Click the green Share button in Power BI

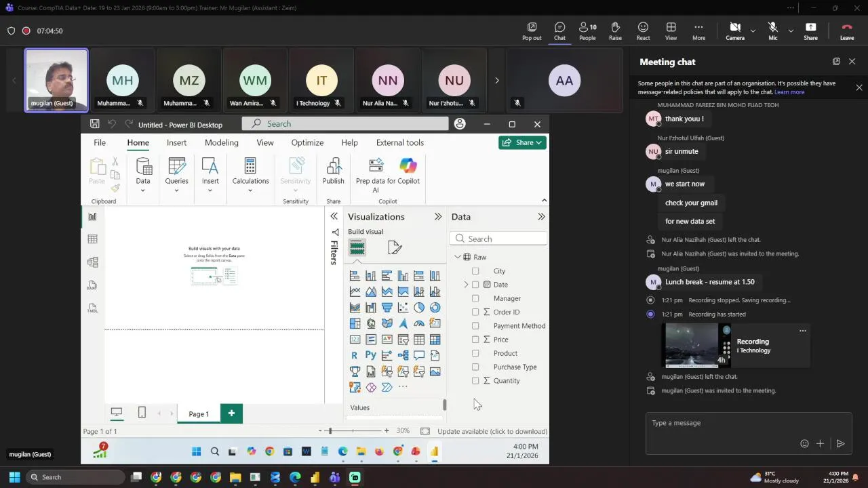pos(522,142)
